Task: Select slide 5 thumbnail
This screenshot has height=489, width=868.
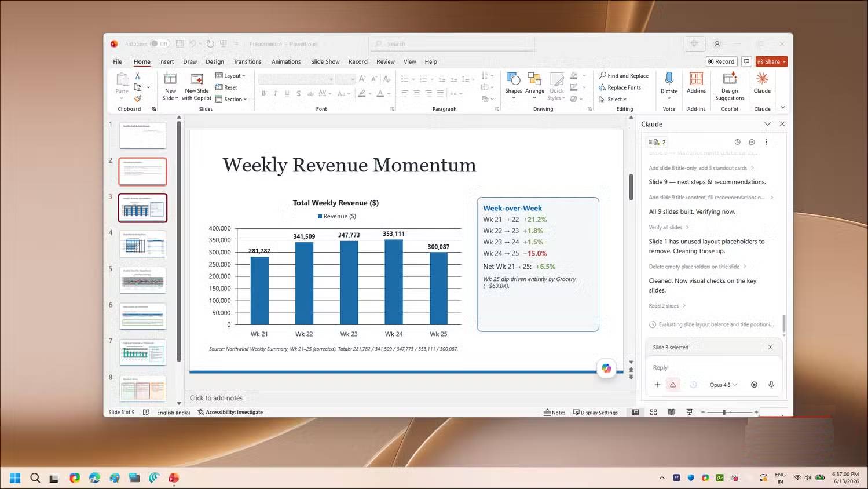Action: [x=142, y=280]
